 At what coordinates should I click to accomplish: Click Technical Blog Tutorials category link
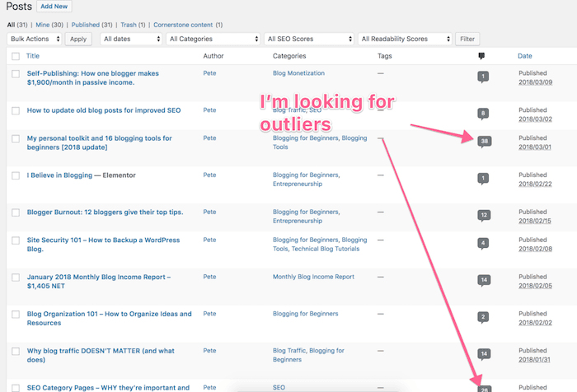point(326,249)
